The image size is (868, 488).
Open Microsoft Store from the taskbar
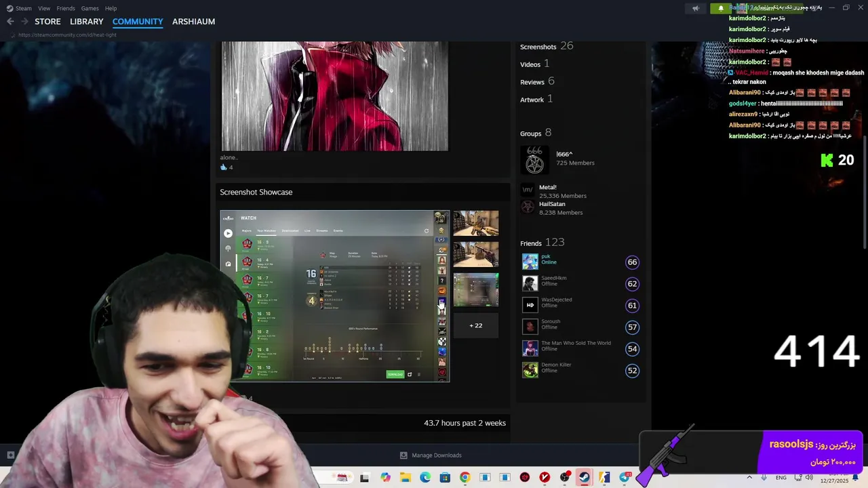(445, 478)
